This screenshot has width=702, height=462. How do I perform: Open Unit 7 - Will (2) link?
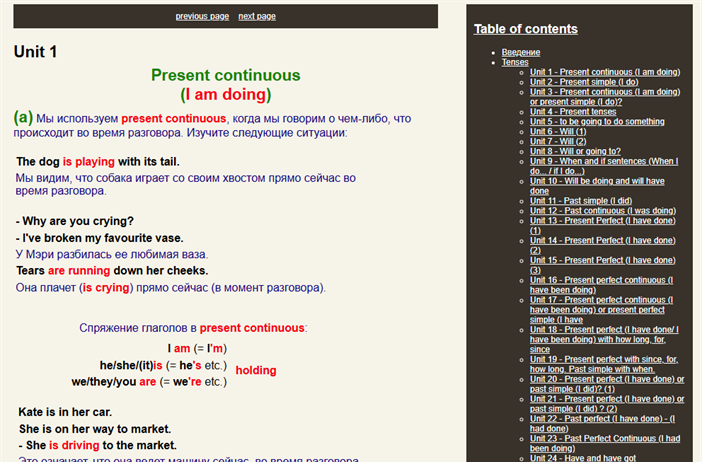(x=558, y=141)
